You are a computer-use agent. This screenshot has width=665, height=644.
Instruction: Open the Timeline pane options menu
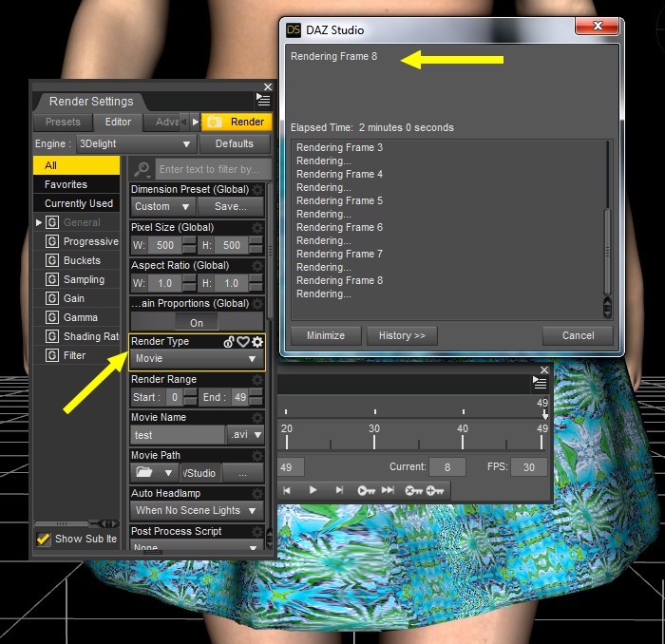540,382
